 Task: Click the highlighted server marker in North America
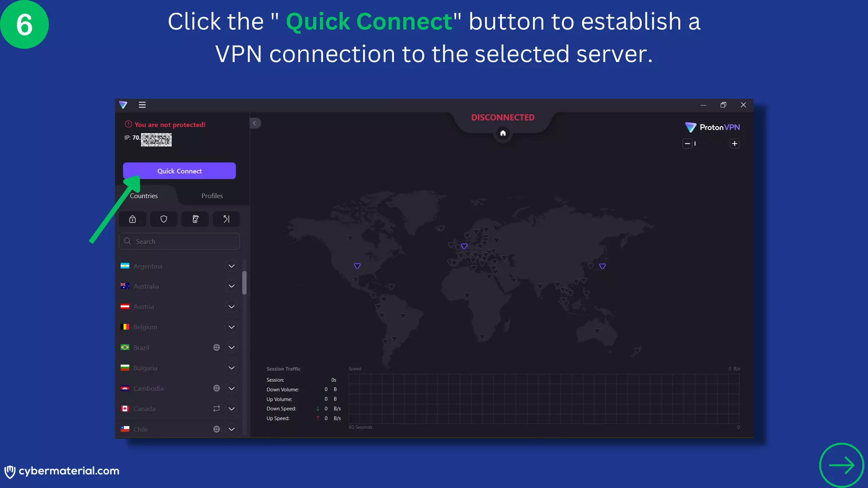[357, 266]
